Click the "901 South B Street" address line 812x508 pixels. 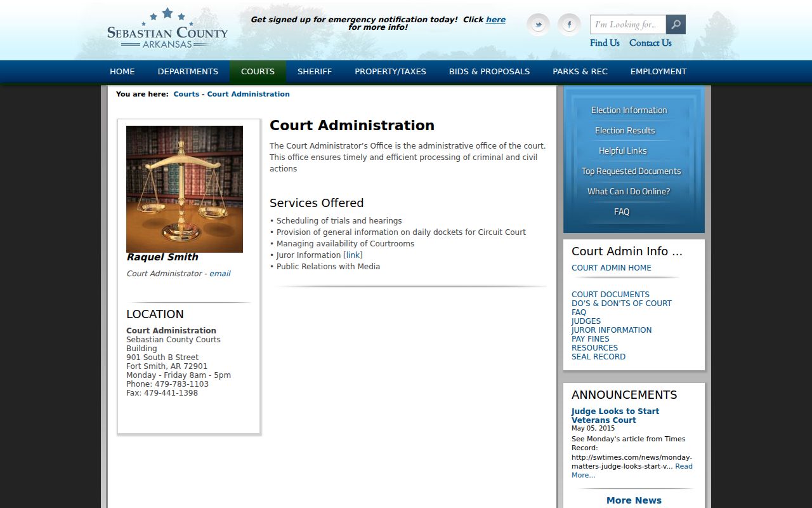click(162, 358)
